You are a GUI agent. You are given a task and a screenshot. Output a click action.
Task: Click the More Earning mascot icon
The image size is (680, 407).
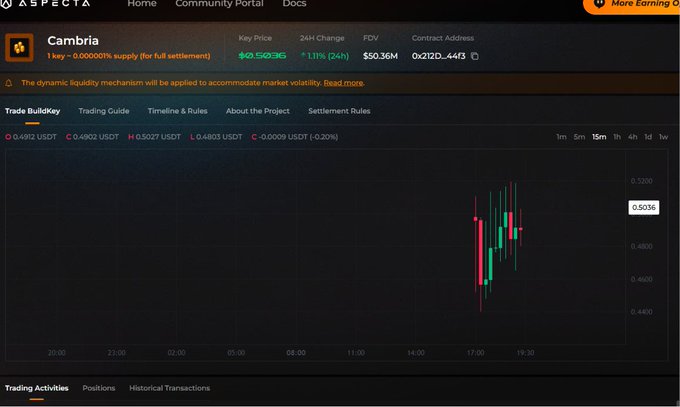[x=599, y=3]
